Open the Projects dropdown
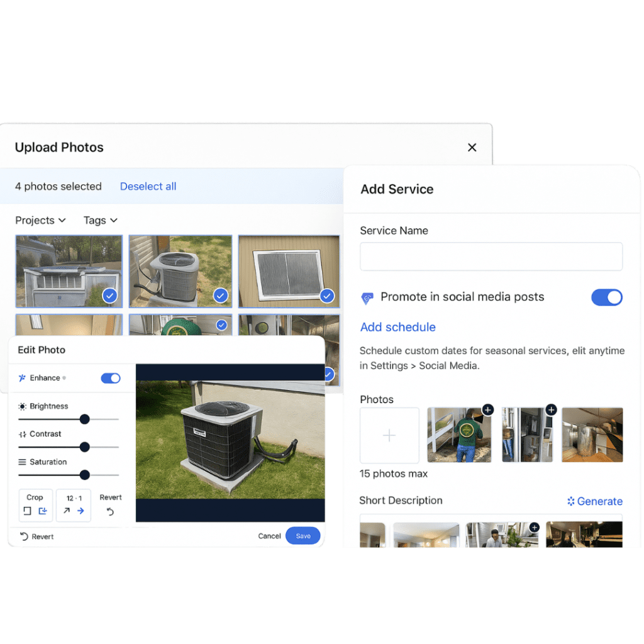Viewport: 644px width, 644px height. coord(40,220)
